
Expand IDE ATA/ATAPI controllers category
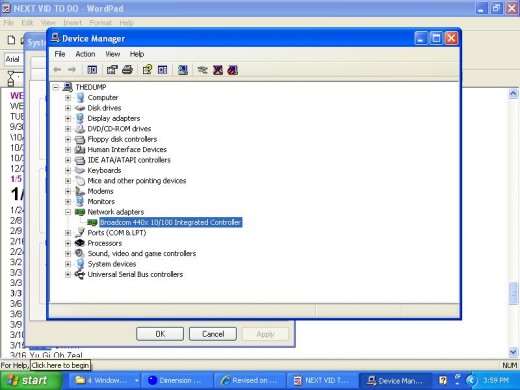pos(68,160)
